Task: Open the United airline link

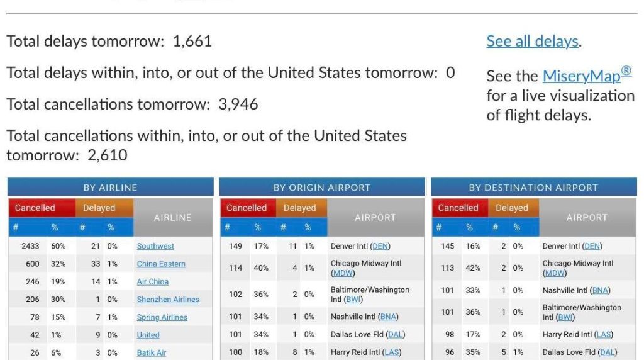Action: point(148,335)
